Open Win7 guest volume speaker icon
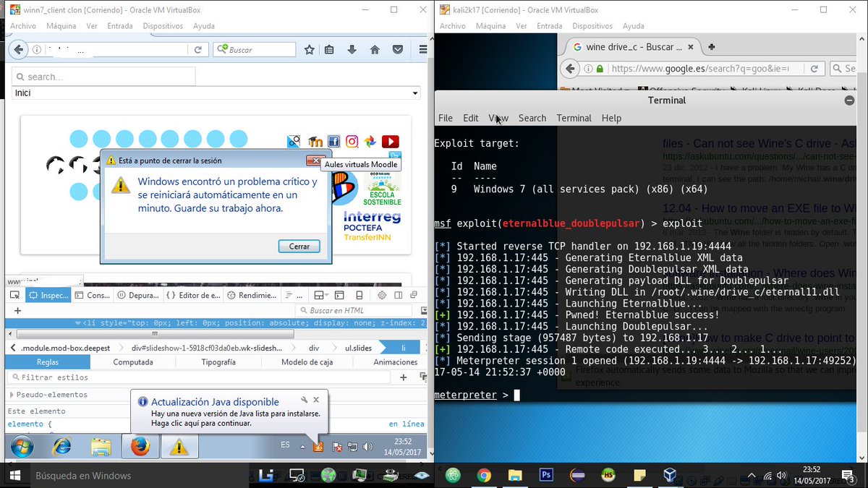Viewport: 868px width, 488px height. click(368, 448)
